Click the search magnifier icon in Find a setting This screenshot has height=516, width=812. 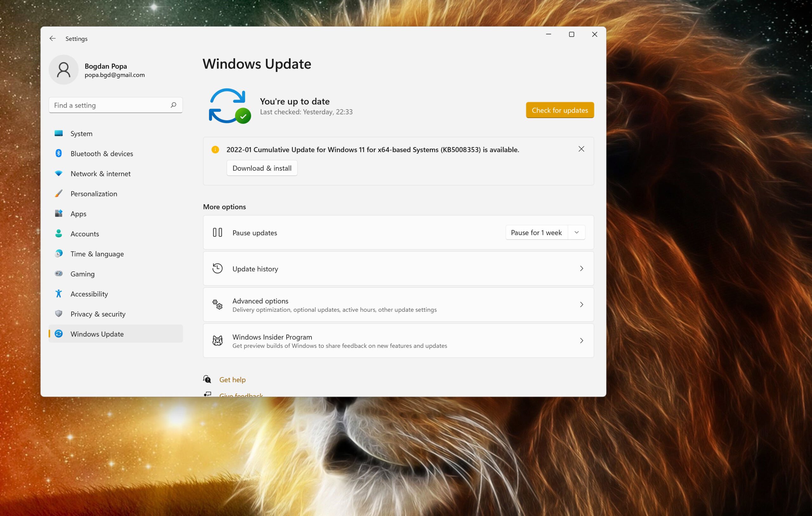(x=173, y=105)
